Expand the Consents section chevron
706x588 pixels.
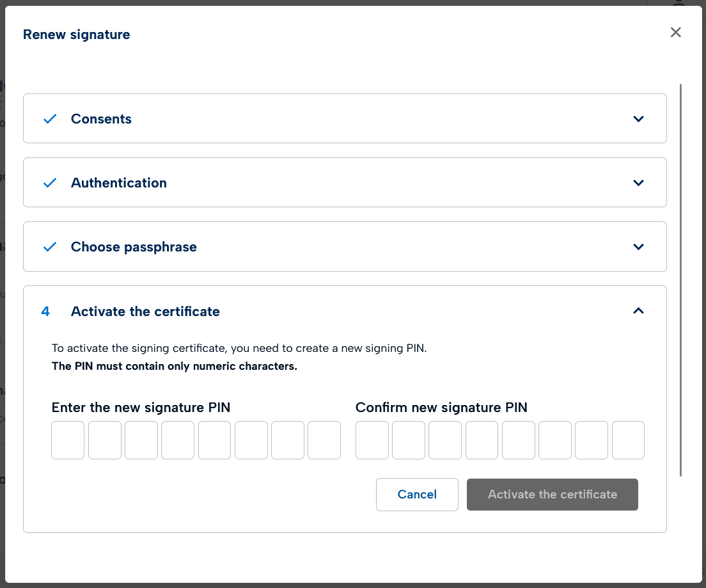638,119
